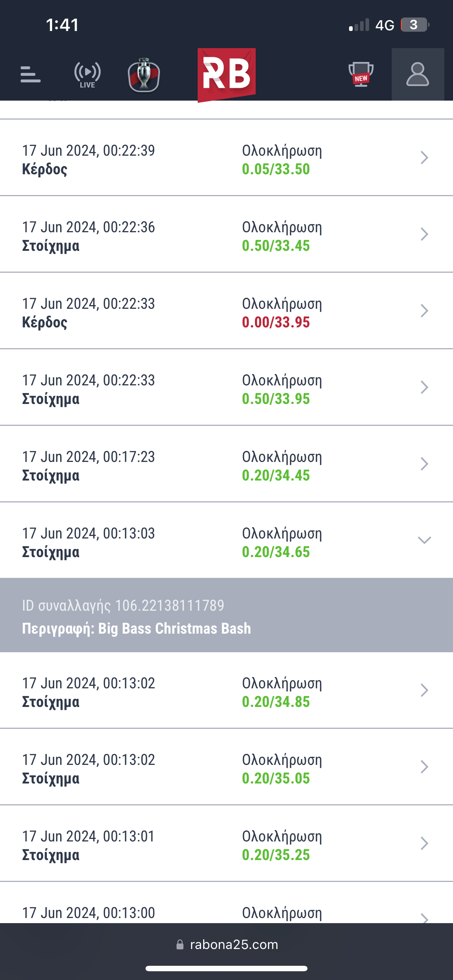Go home via the RB logo
This screenshot has width=453, height=980.
click(226, 75)
